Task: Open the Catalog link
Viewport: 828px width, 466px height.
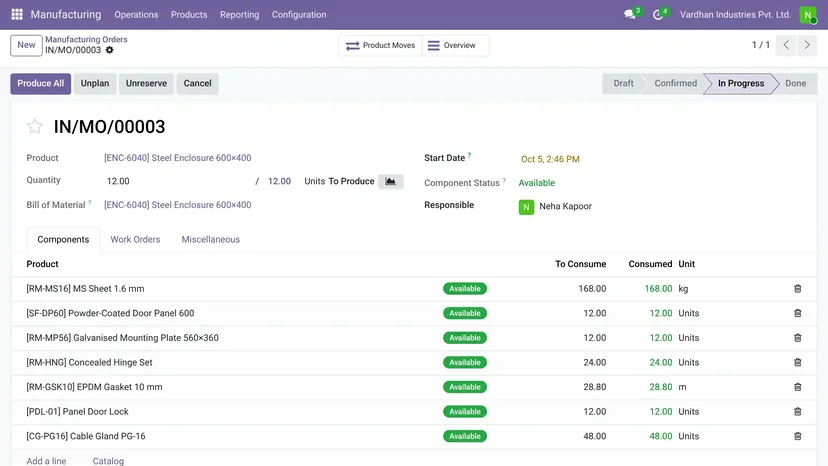Action: click(108, 461)
